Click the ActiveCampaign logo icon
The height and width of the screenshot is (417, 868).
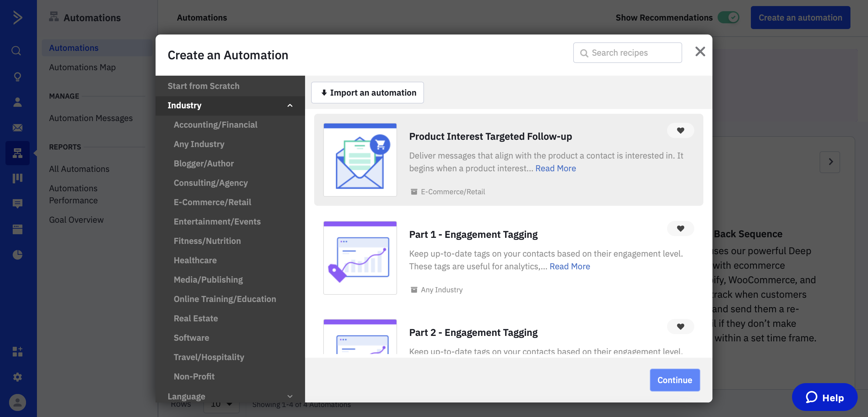coord(18,17)
